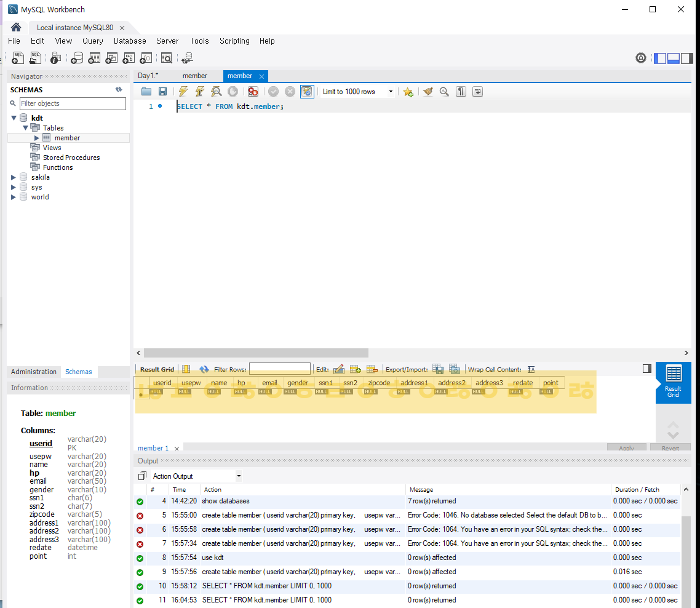Refresh the schemas list
Screen dimensions: 700x608
pyautogui.click(x=119, y=89)
